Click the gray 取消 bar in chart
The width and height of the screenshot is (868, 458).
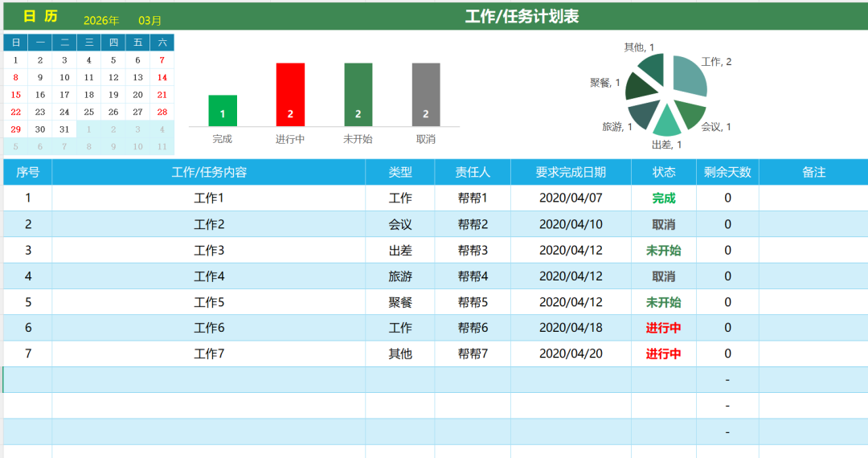pos(426,95)
